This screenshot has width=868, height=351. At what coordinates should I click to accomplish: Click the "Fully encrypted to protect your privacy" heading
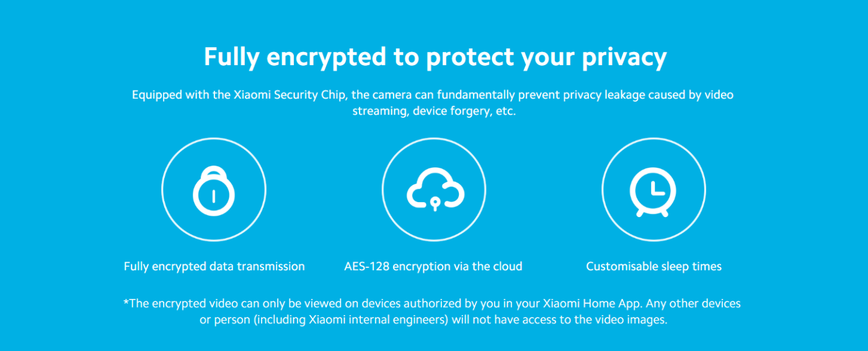[435, 57]
